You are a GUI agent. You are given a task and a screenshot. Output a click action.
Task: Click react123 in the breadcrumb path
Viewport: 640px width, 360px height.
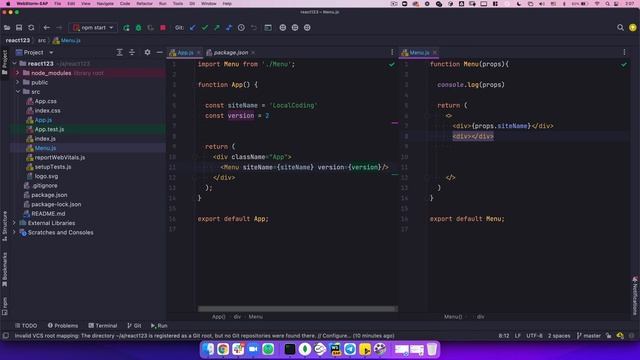[x=18, y=40]
